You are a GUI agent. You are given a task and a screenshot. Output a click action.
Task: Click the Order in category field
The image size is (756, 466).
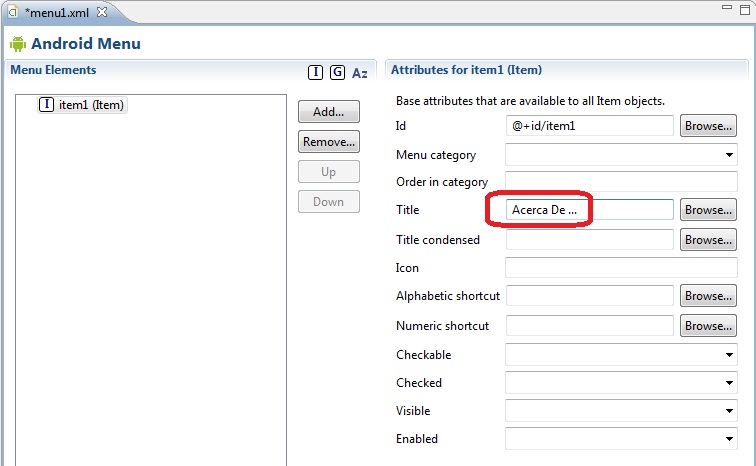(x=621, y=182)
